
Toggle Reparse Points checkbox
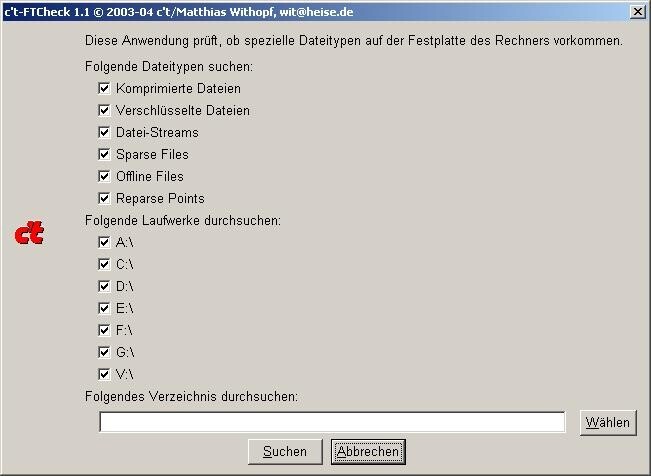pos(104,199)
